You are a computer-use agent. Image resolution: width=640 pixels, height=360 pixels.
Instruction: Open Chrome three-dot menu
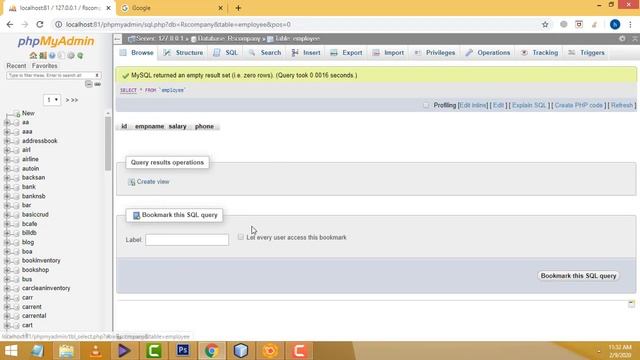(x=630, y=24)
